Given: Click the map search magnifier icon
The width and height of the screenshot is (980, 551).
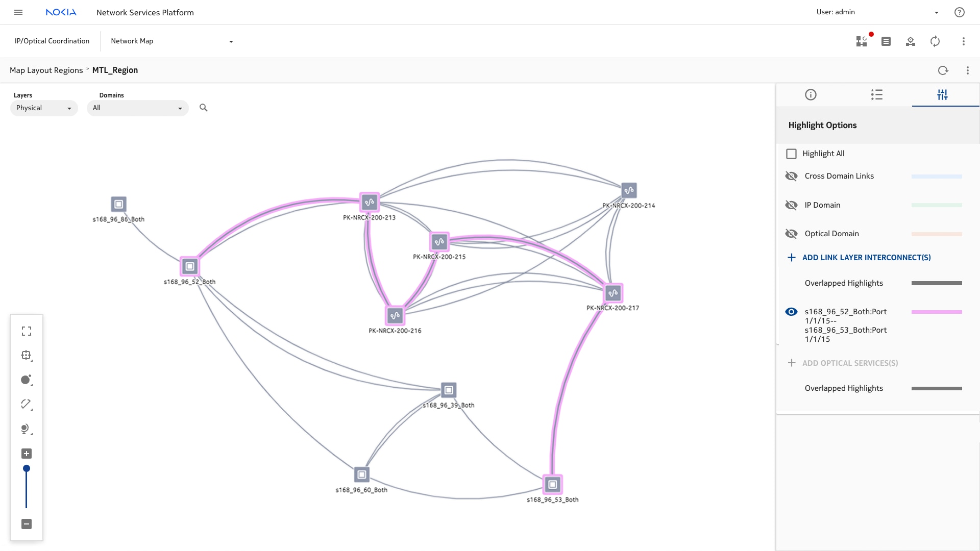Looking at the screenshot, I should tap(204, 108).
